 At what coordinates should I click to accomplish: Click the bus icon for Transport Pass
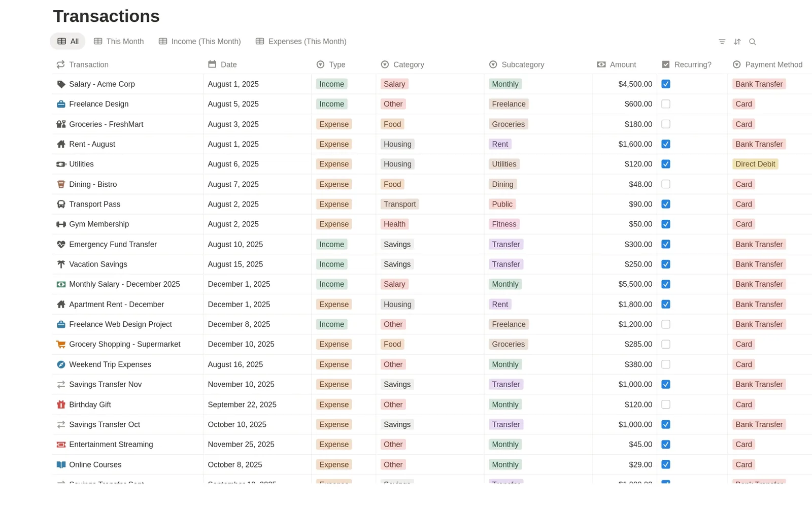coord(61,204)
